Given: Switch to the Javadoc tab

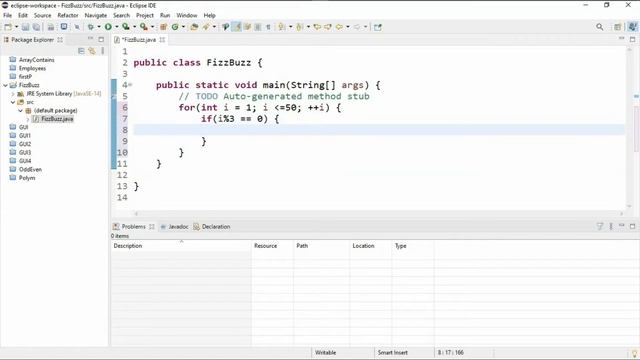Looking at the screenshot, I should 174,227.
